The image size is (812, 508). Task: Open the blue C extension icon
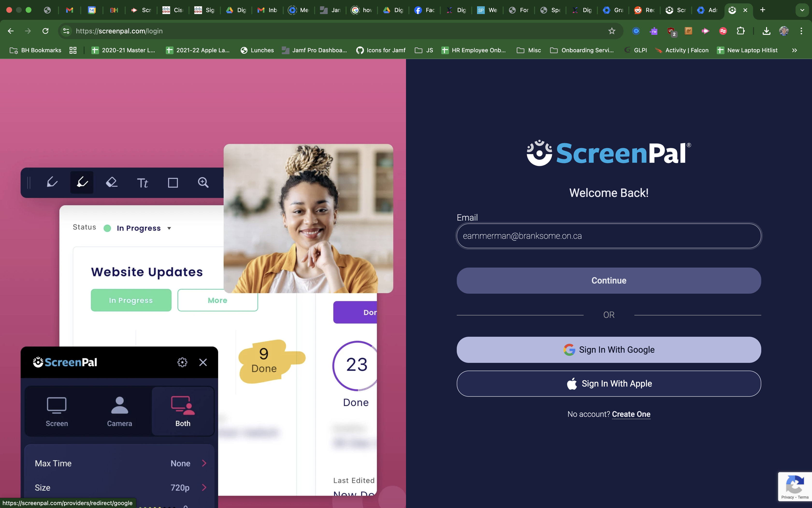636,31
